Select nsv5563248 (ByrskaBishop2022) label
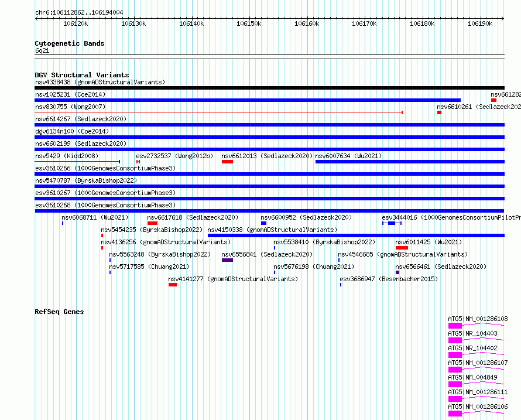521x420 pixels. pyautogui.click(x=160, y=254)
